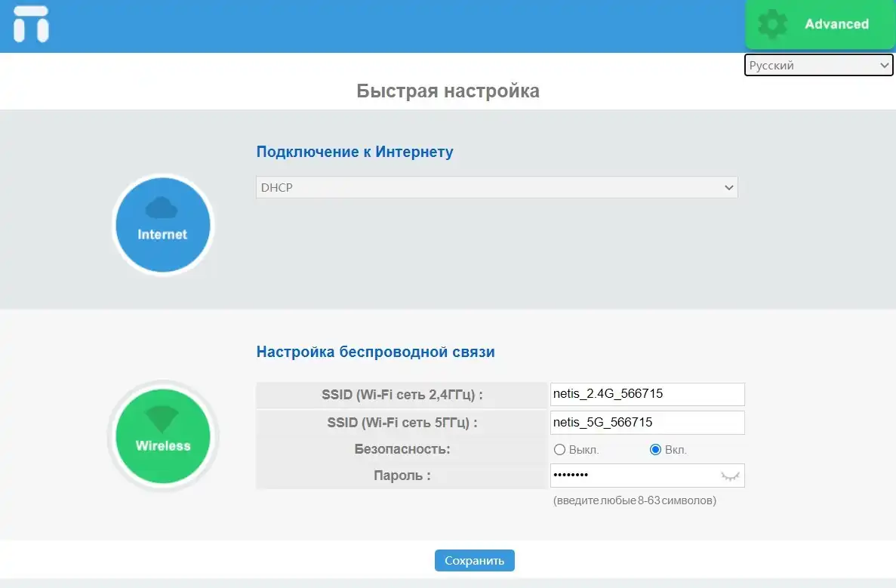
Task: Open Advanced settings mode
Action: click(x=819, y=23)
